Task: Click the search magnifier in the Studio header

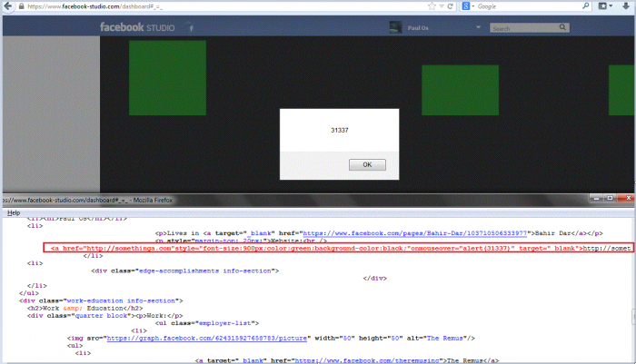Action: 562,27
